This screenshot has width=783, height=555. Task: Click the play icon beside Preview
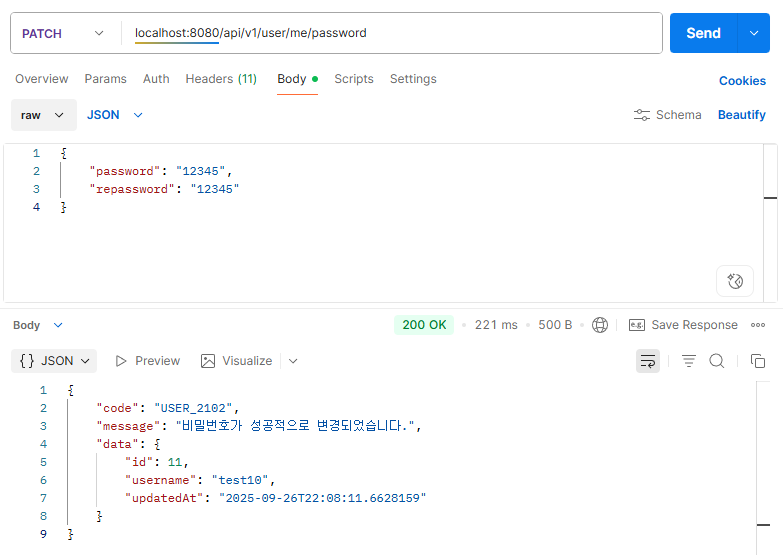pyautogui.click(x=120, y=361)
